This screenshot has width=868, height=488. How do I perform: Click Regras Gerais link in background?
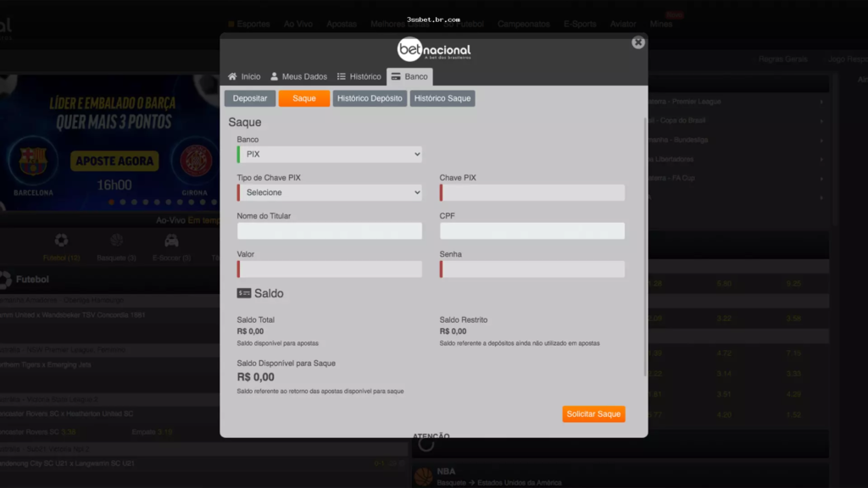point(782,59)
